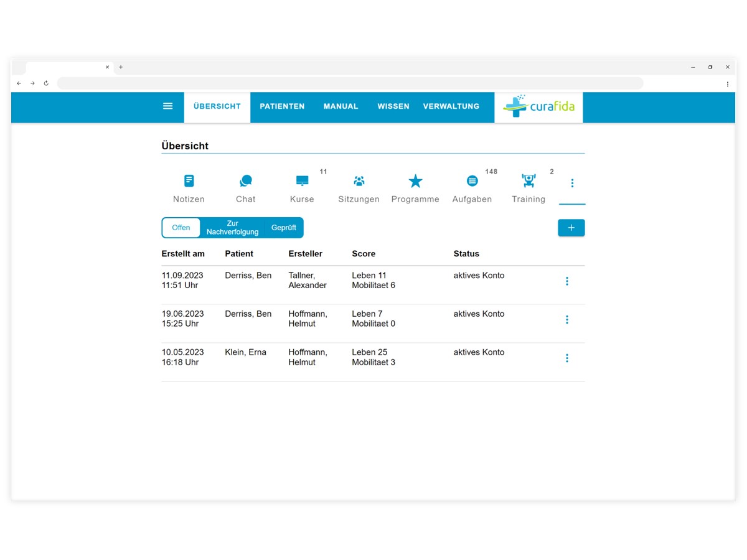
Task: Switch to the MANUAL tab
Action: [341, 106]
